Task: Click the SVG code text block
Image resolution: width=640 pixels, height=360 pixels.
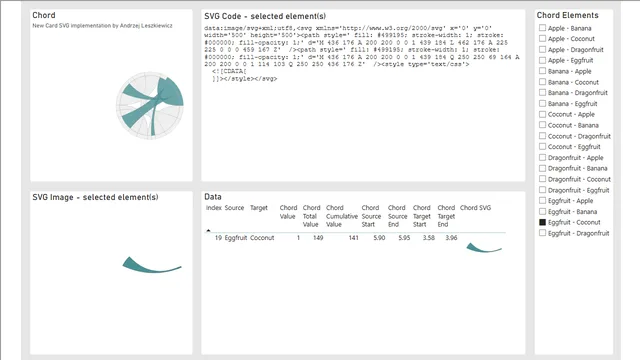Action: coord(362,53)
